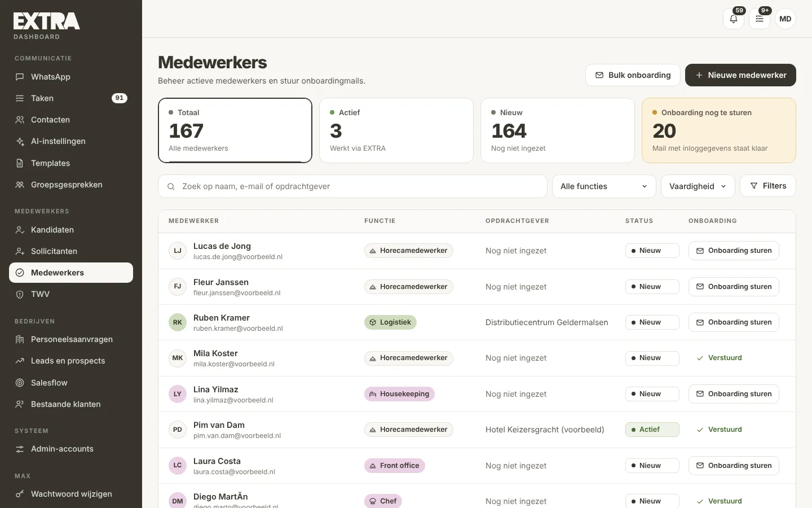Click the Salesflow target icon

[20, 383]
